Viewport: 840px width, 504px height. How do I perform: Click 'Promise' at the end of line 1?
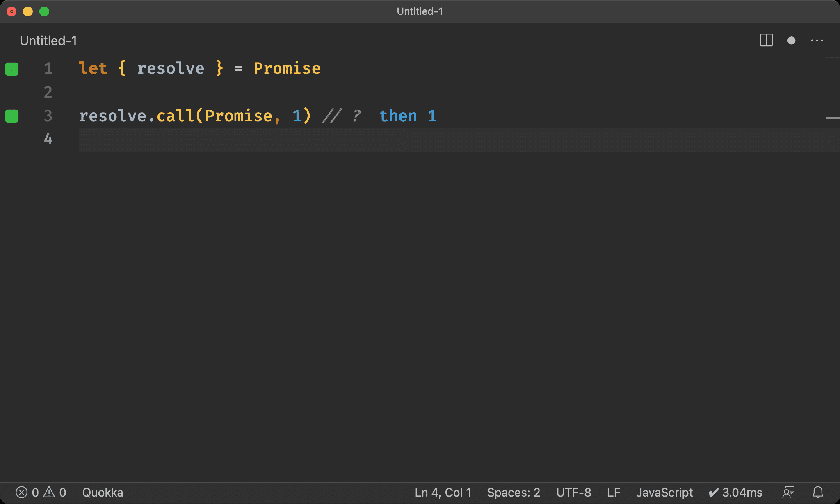[287, 68]
